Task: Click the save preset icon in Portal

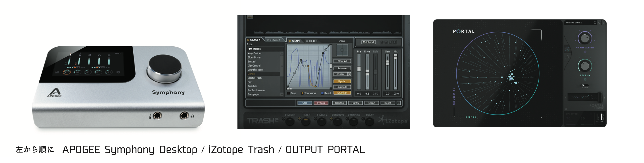Action: pyautogui.click(x=595, y=23)
